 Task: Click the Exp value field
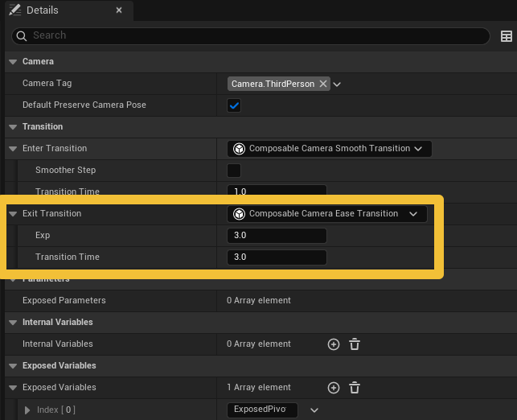pos(277,236)
